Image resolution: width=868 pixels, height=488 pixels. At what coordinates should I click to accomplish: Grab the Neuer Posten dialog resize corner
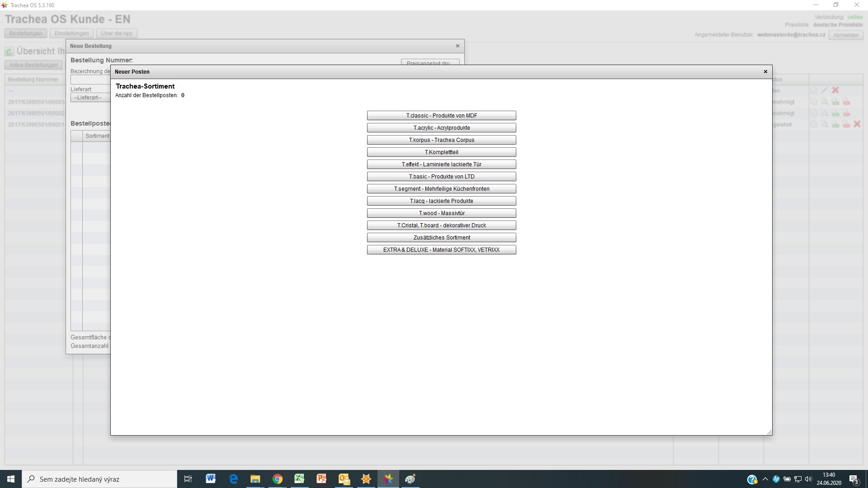[x=769, y=432]
